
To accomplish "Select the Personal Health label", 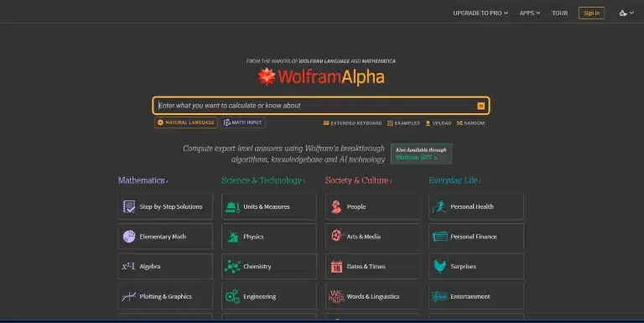I will point(472,206).
